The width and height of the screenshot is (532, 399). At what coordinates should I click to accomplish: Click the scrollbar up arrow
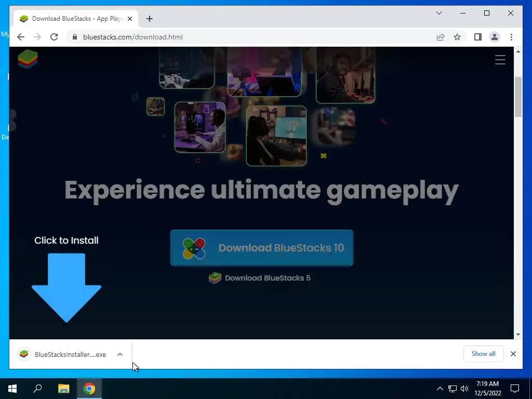[x=518, y=51]
